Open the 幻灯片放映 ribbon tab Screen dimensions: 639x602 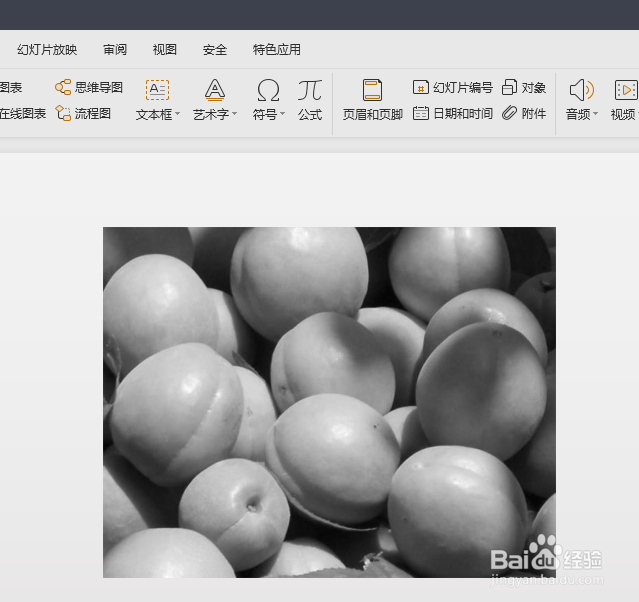click(47, 50)
